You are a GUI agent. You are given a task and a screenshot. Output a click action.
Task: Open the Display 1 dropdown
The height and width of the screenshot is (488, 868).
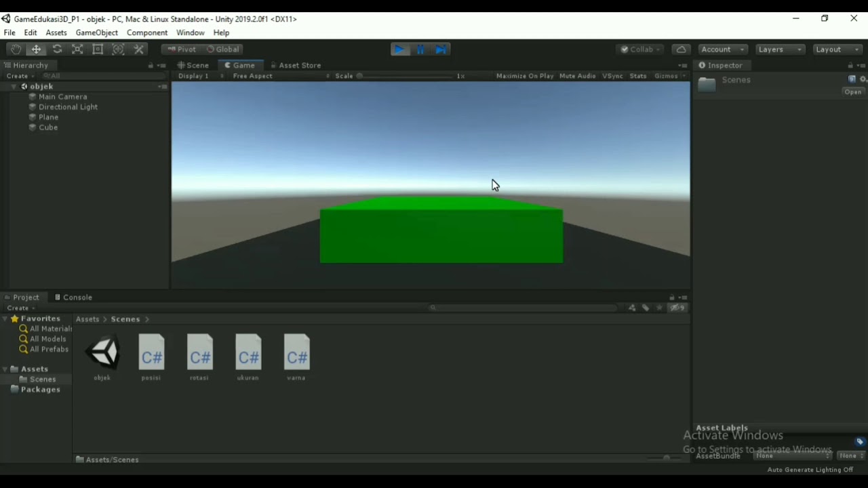pos(199,76)
